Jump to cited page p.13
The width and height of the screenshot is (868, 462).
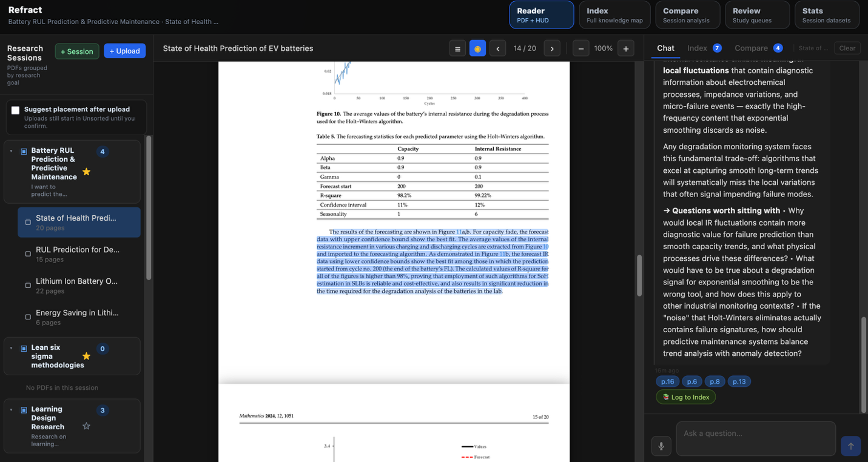[739, 381]
